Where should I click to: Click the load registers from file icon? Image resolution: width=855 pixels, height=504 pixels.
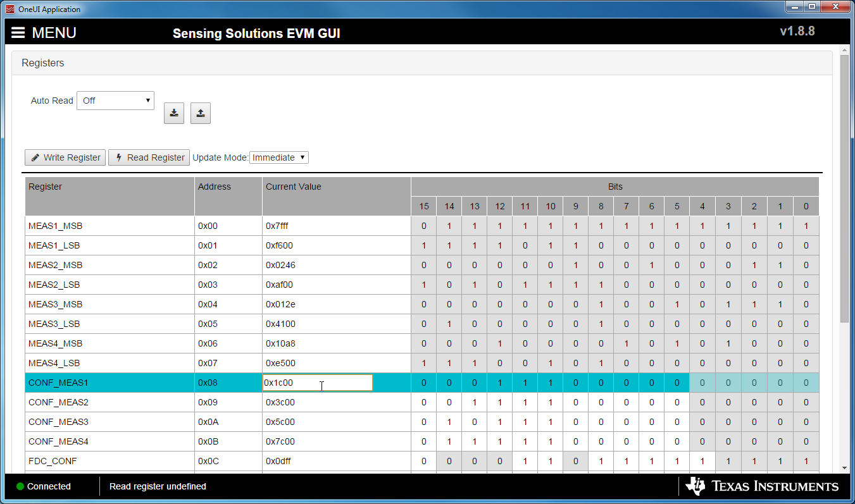point(200,113)
